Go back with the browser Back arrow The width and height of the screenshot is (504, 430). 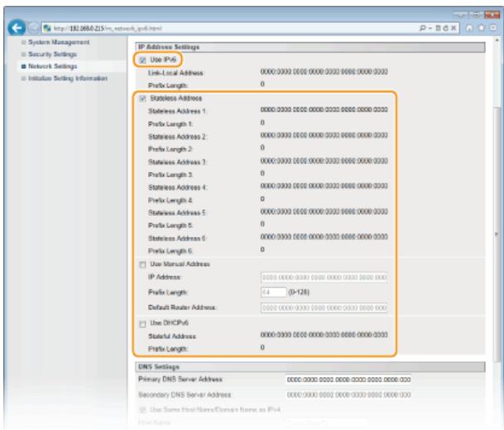click(x=17, y=28)
